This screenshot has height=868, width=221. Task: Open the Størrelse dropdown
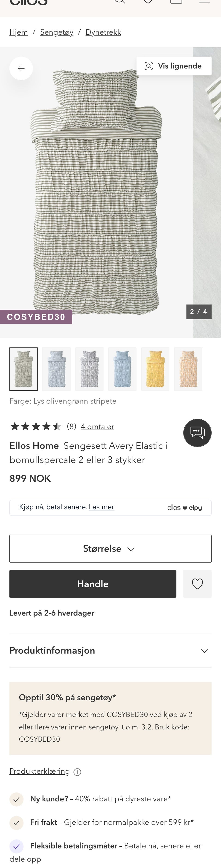pos(110,549)
